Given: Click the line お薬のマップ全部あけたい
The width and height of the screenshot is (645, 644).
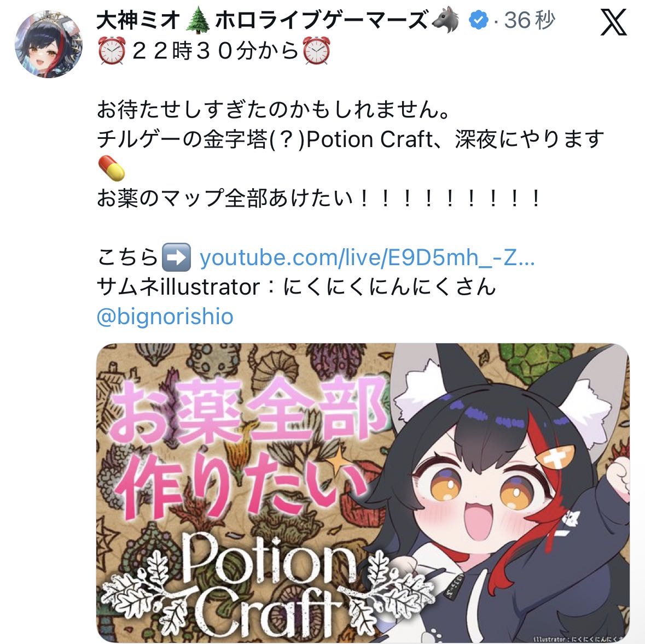Looking at the screenshot, I should click(x=319, y=198).
